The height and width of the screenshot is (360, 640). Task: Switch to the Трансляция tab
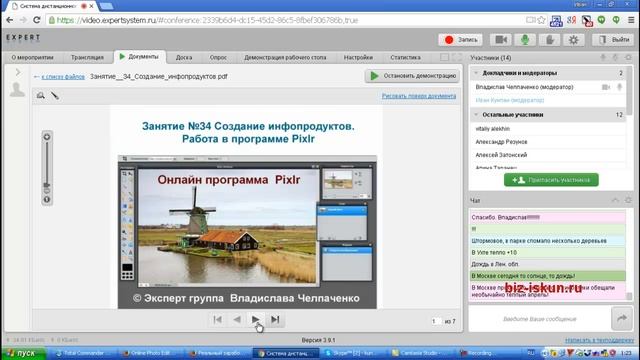click(x=87, y=58)
